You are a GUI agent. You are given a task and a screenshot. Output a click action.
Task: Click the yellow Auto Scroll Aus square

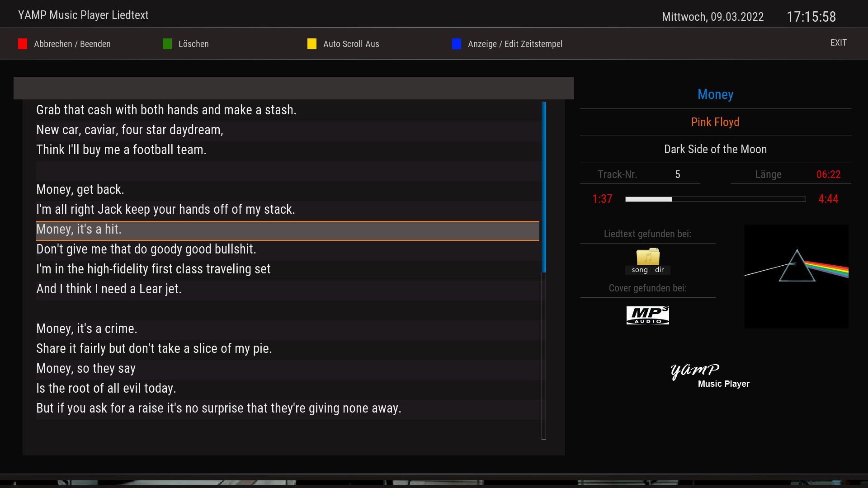(312, 44)
